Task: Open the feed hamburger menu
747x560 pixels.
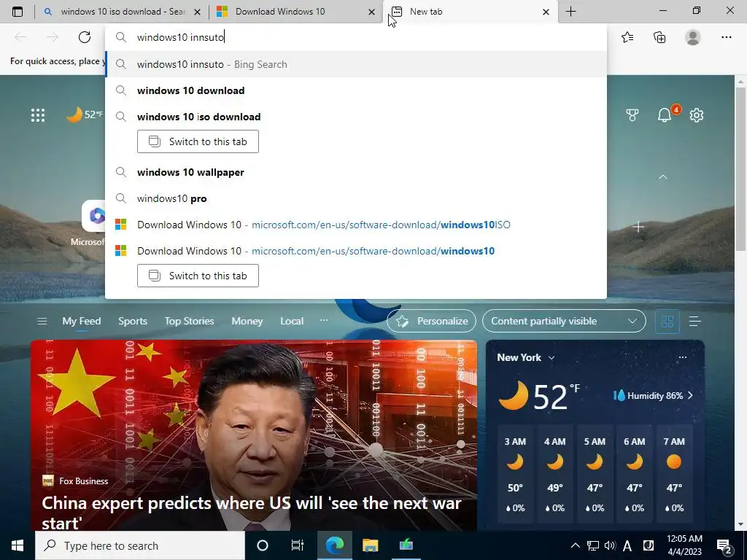Action: click(x=42, y=321)
